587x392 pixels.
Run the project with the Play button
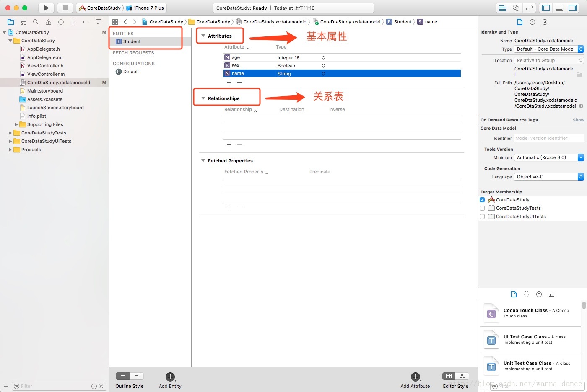click(46, 8)
